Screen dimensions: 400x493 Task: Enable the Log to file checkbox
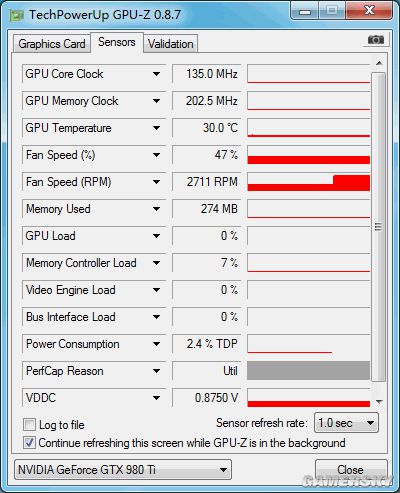tap(29, 425)
